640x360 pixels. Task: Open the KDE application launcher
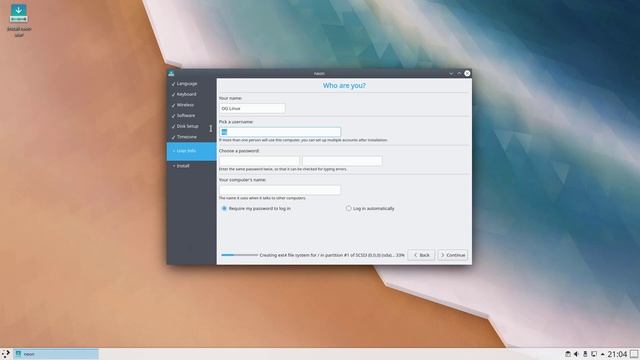(5, 354)
